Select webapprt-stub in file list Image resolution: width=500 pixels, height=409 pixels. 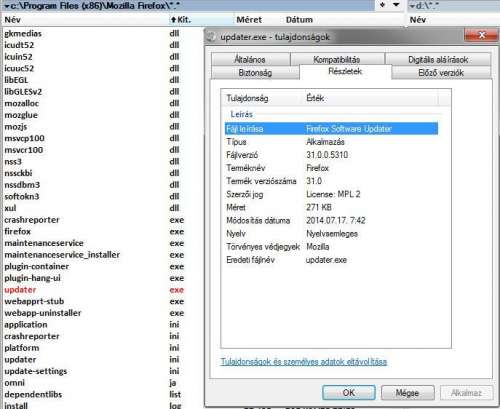pyautogui.click(x=34, y=301)
